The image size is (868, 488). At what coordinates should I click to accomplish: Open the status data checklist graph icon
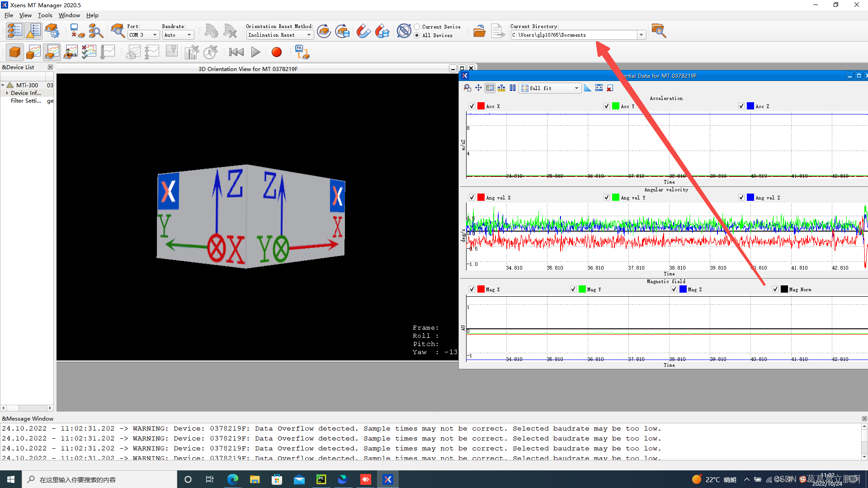click(x=89, y=52)
